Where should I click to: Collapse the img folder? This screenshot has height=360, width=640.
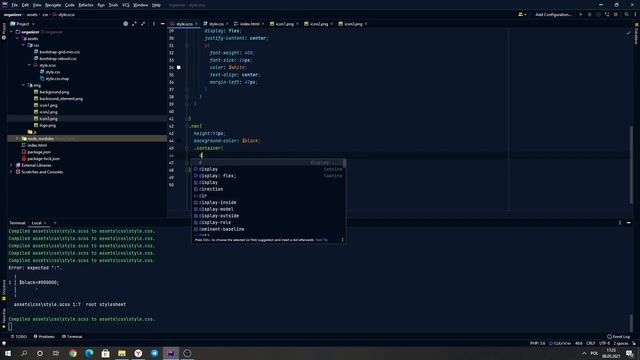[24, 85]
